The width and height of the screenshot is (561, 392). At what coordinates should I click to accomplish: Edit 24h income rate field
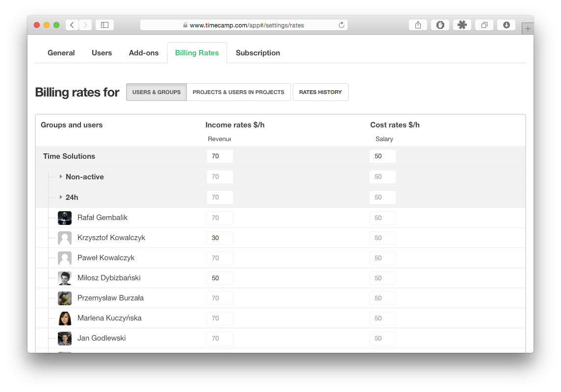(x=220, y=197)
